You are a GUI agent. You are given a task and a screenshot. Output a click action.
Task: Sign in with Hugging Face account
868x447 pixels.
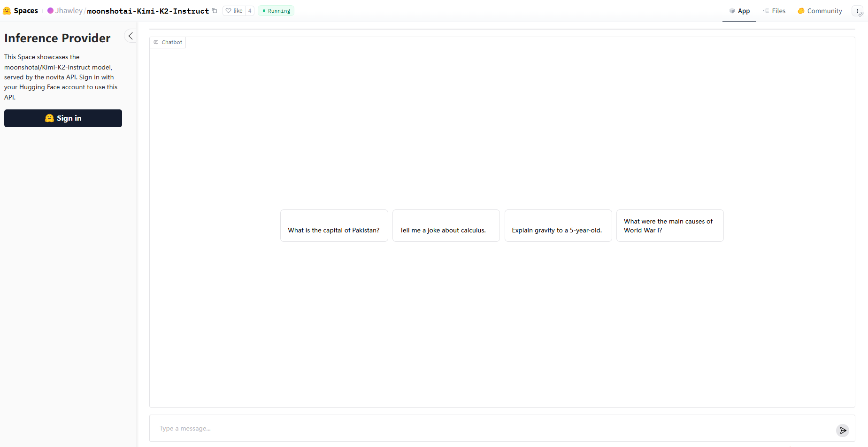63,118
